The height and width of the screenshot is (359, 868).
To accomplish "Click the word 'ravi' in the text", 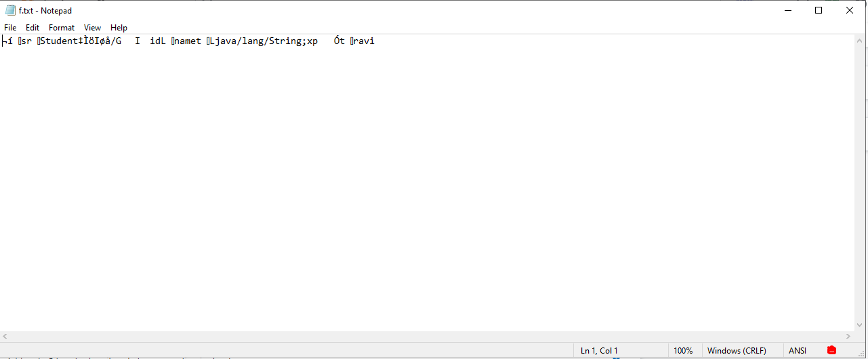I will (x=364, y=41).
